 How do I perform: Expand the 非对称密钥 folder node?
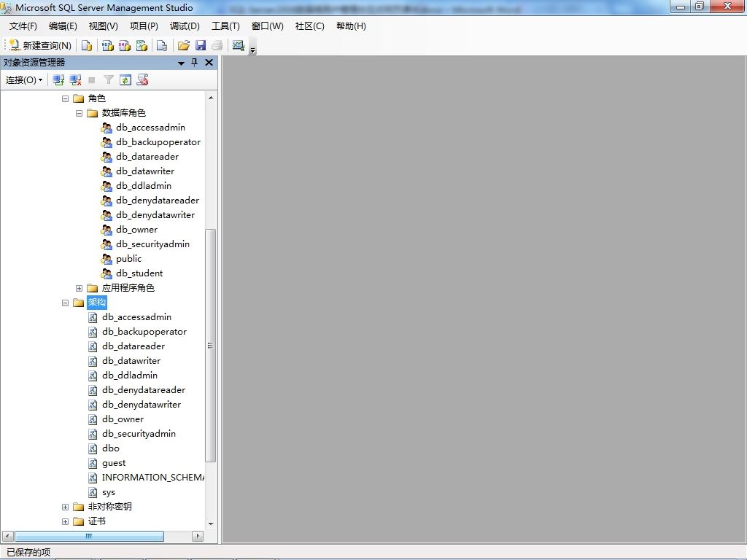[x=65, y=507]
